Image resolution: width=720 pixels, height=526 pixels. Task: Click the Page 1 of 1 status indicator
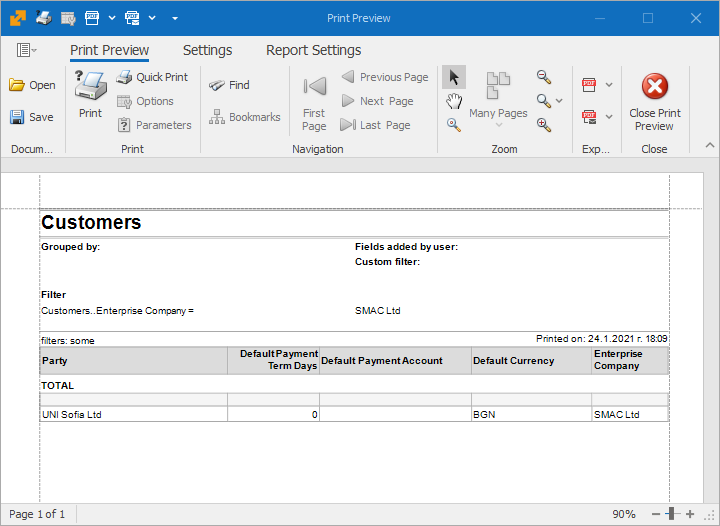click(37, 514)
